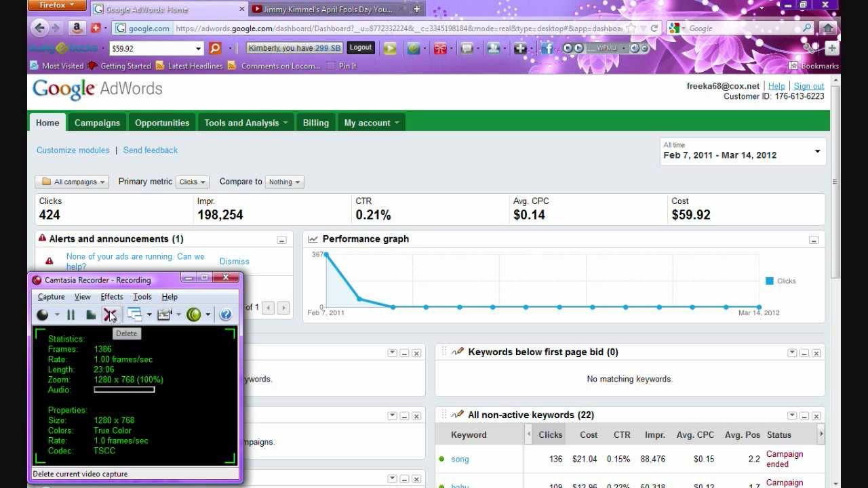Click in the Google search box

coord(741,28)
